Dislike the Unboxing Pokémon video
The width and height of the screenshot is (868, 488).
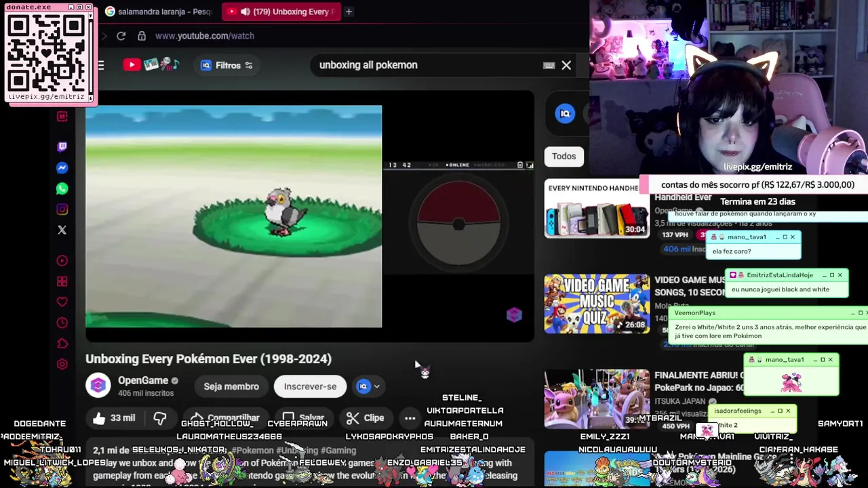160,418
